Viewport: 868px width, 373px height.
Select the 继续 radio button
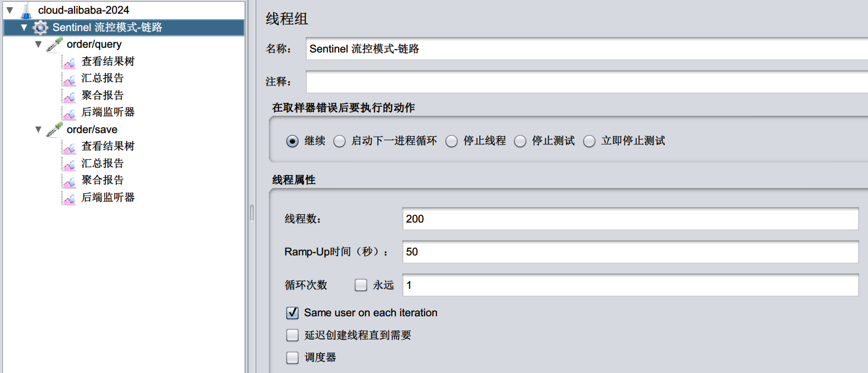pyautogui.click(x=292, y=141)
